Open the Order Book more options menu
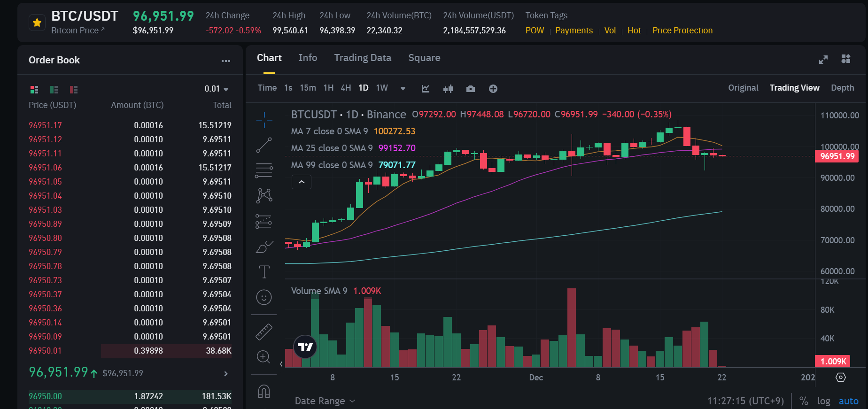The height and width of the screenshot is (409, 868). [x=226, y=61]
